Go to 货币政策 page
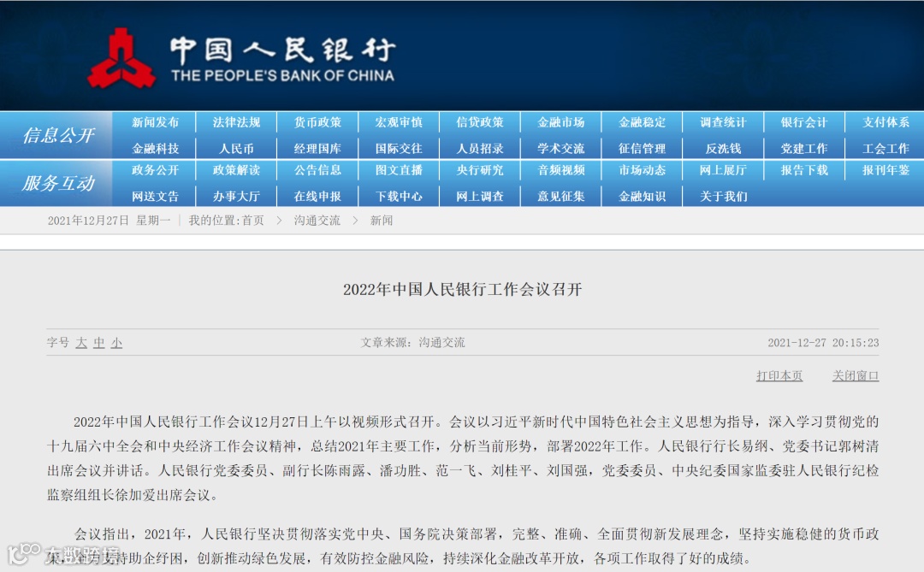 point(317,122)
